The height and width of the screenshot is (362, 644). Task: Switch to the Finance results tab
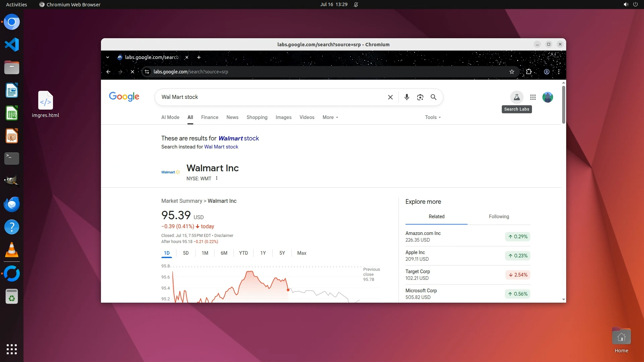(x=210, y=117)
